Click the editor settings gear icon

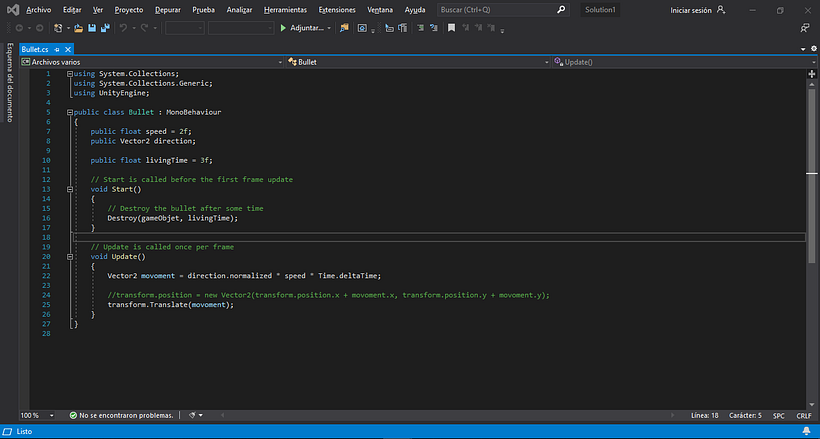814,49
